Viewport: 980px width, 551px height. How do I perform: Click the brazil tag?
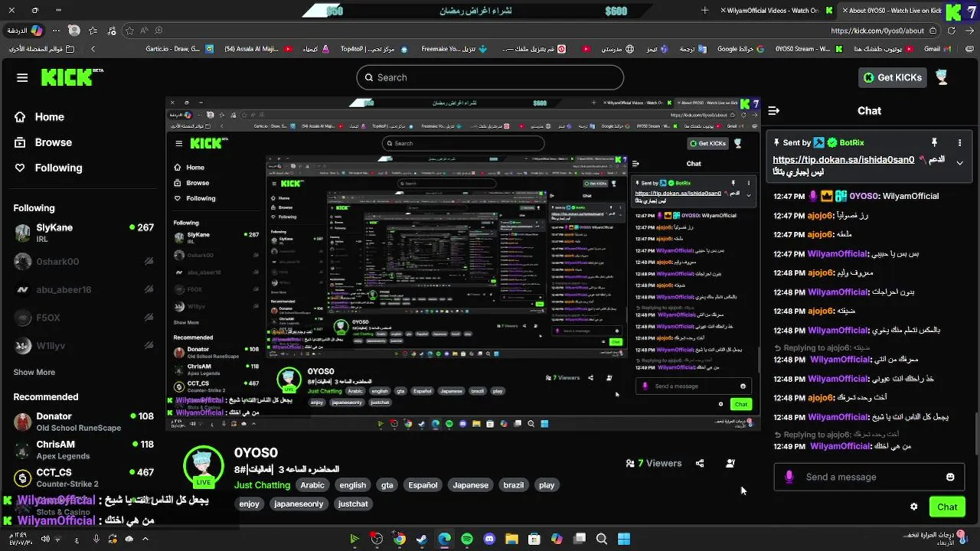(x=514, y=485)
